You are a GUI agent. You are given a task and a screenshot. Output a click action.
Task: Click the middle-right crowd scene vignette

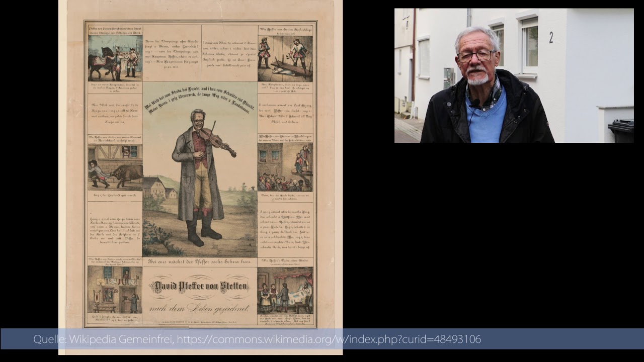[x=285, y=167]
